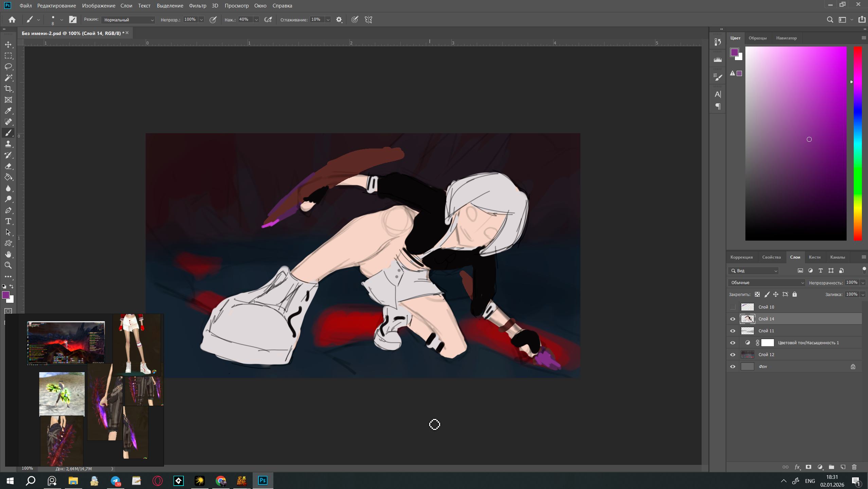Select the Zoom tool
This screenshot has height=489, width=868.
click(8, 265)
